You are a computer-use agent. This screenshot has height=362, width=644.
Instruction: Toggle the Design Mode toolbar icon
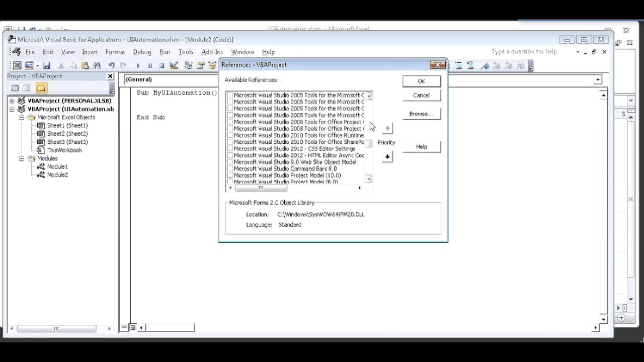[174, 65]
